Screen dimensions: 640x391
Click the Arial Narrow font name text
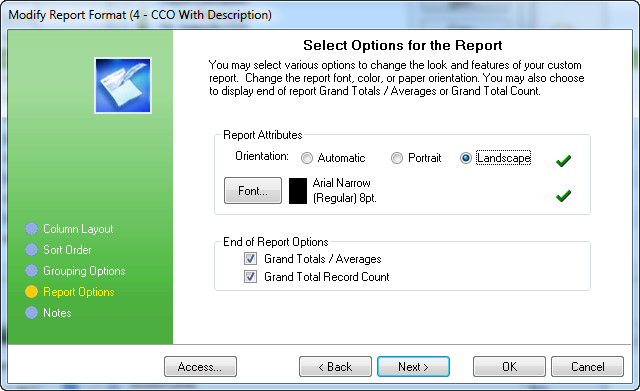(342, 183)
